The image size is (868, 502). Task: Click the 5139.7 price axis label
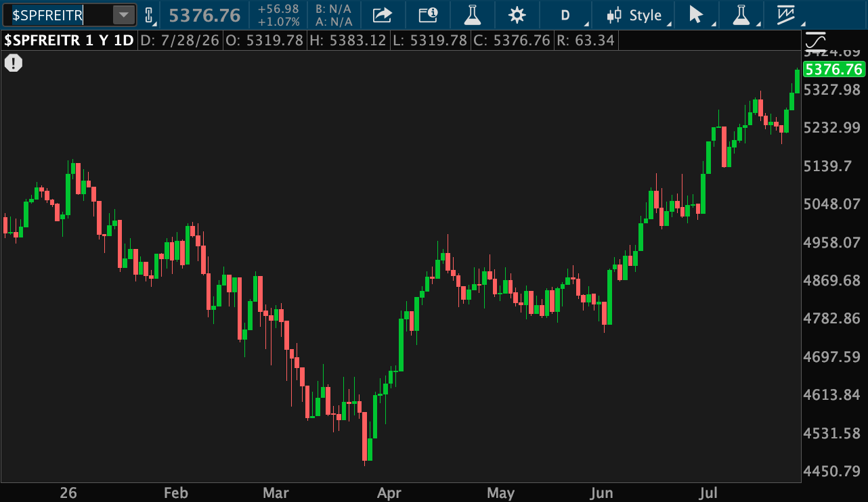[x=828, y=166]
